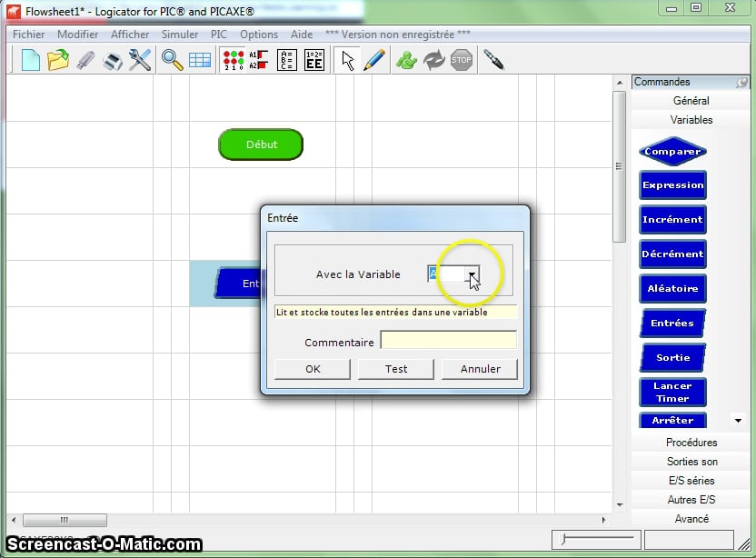Select the Lancer Timer command block

pos(672,392)
